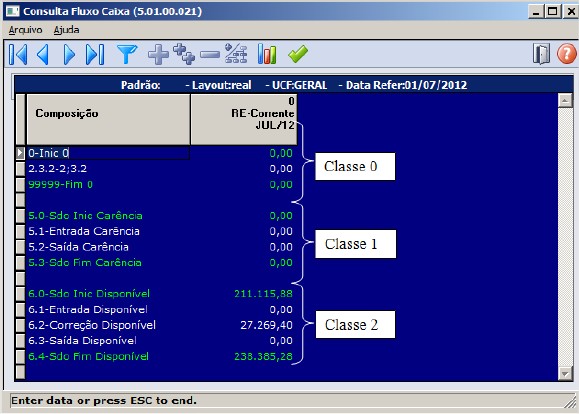Screen dimensions: 579x414
Task: Open the hierarchy structure icon
Action: coord(236,54)
